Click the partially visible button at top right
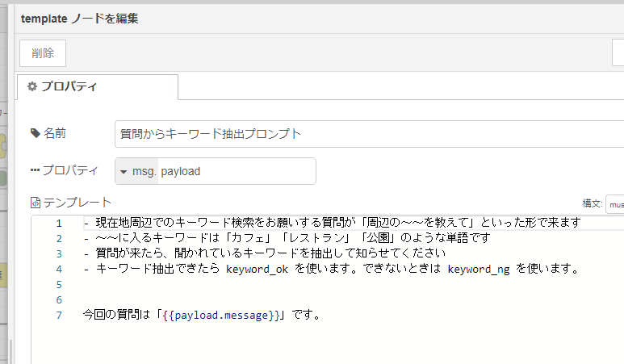The height and width of the screenshot is (364, 624). point(618,53)
